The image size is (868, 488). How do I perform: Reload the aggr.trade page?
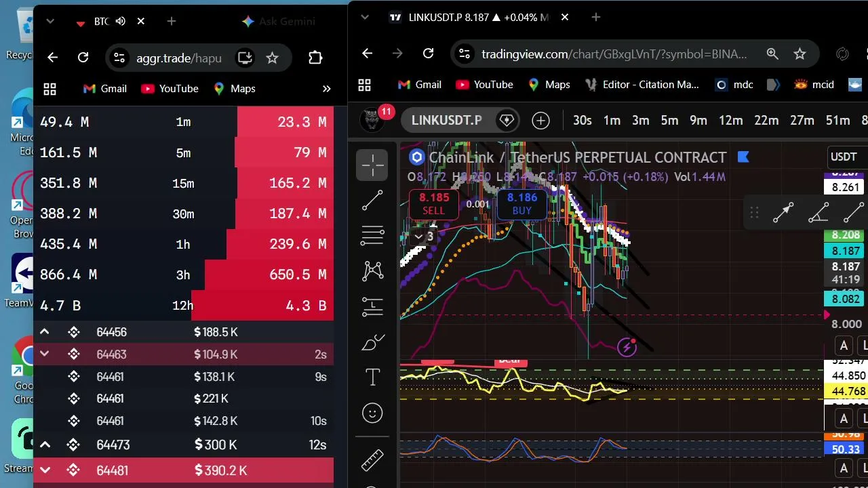(83, 58)
